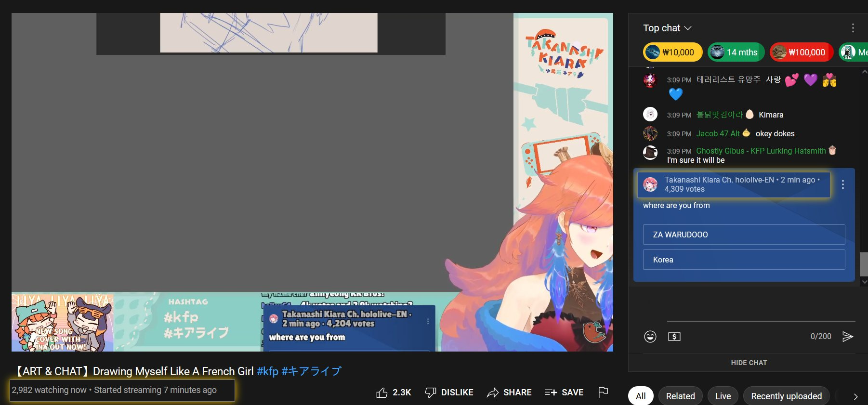
Task: Send the chat message with arrow icon
Action: pos(848,337)
